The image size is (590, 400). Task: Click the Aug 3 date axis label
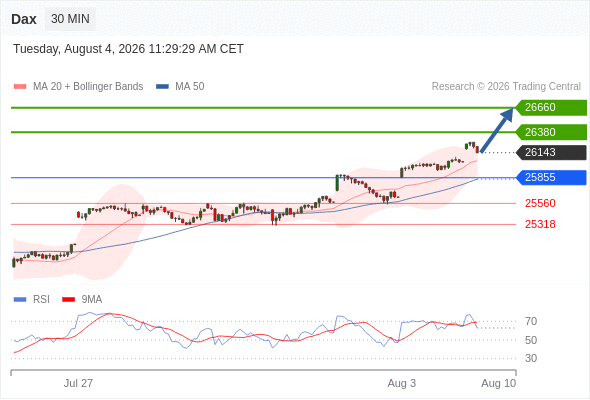(401, 383)
